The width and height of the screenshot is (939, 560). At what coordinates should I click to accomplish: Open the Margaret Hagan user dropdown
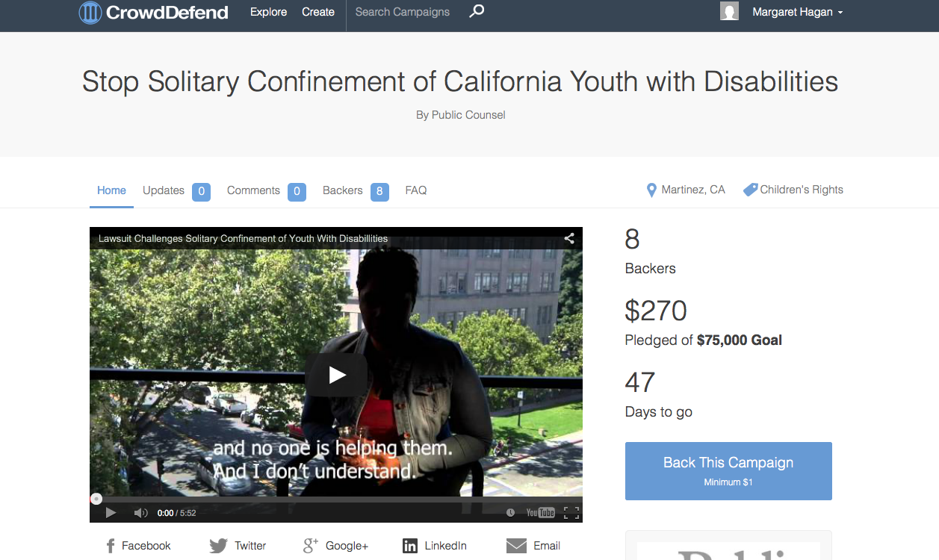pyautogui.click(x=797, y=12)
